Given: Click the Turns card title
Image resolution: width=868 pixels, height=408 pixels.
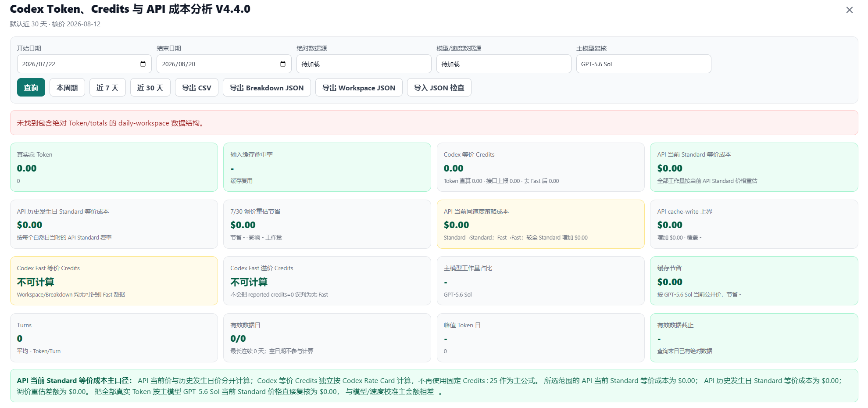Looking at the screenshot, I should tap(24, 325).
